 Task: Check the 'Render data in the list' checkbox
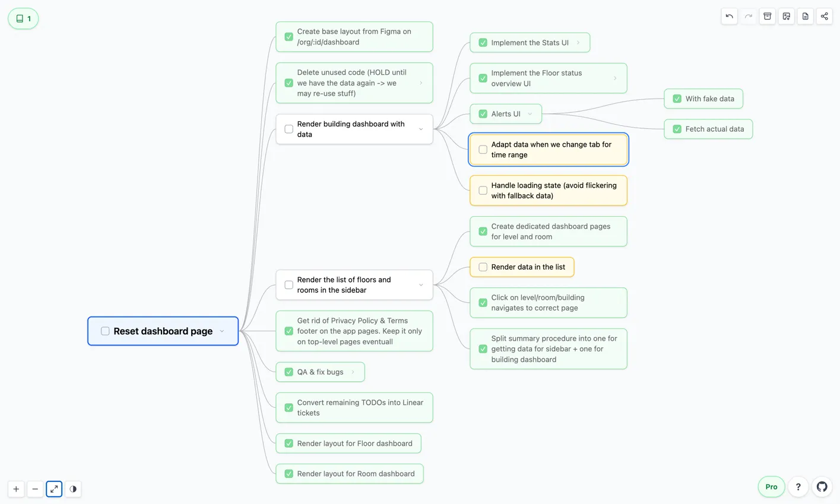click(x=483, y=267)
